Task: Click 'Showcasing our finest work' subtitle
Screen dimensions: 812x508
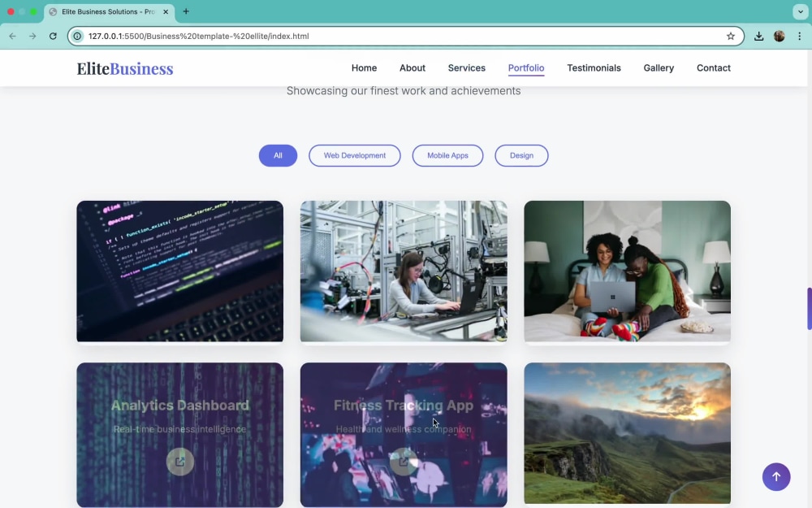Action: [x=404, y=91]
